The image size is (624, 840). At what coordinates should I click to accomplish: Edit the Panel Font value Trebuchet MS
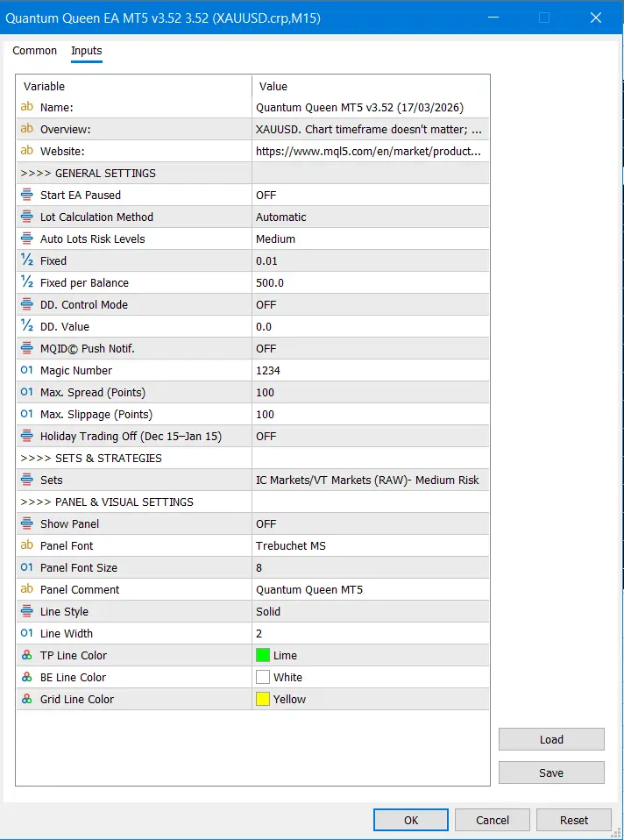[371, 545]
